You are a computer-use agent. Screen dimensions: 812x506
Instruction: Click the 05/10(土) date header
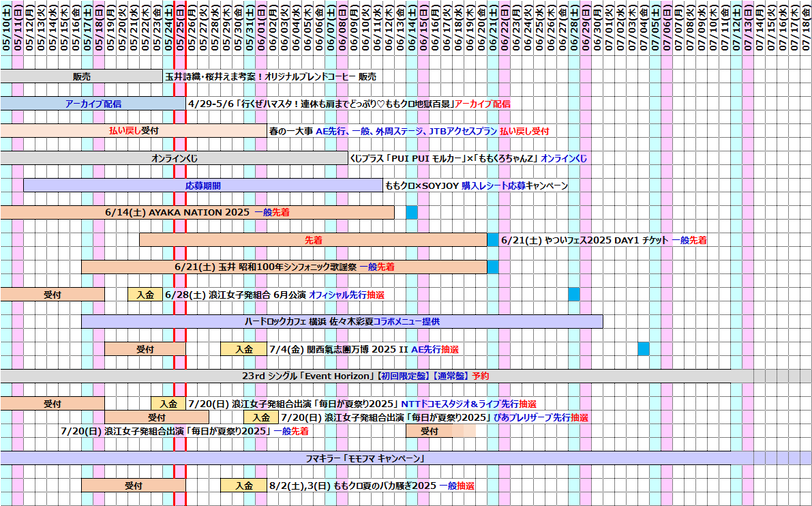5,27
